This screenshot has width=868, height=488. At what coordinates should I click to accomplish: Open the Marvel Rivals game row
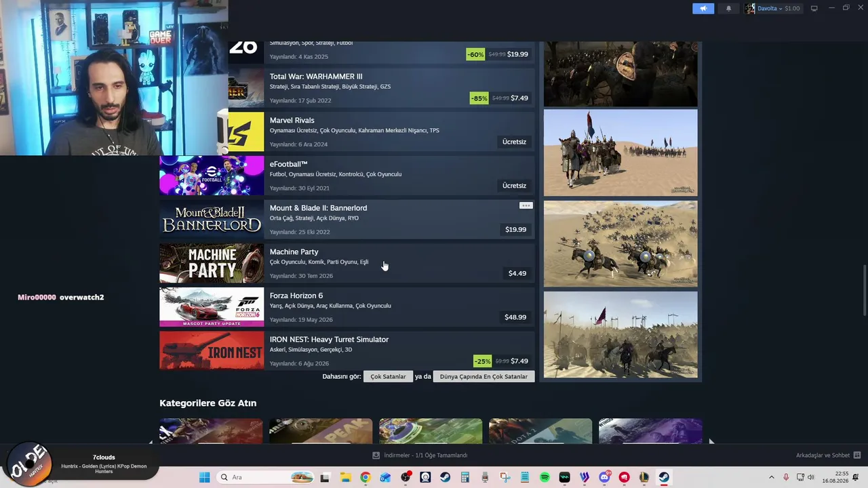[347, 131]
